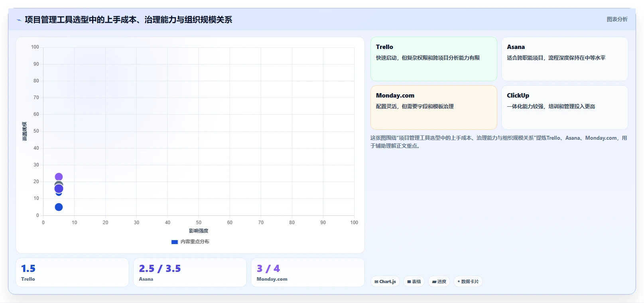Click the 影响强度 x-axis title
Viewport: 644px width, 303px height.
coord(199,231)
